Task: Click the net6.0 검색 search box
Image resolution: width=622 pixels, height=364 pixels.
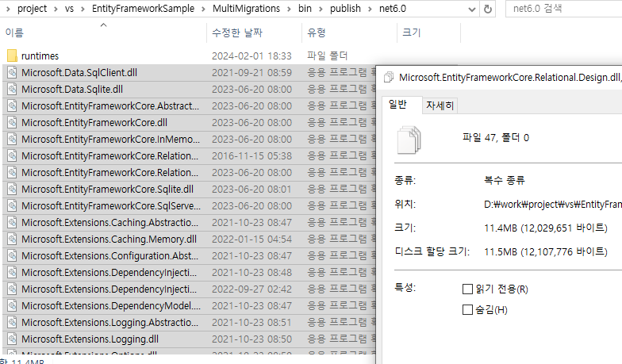Action: pos(563,9)
